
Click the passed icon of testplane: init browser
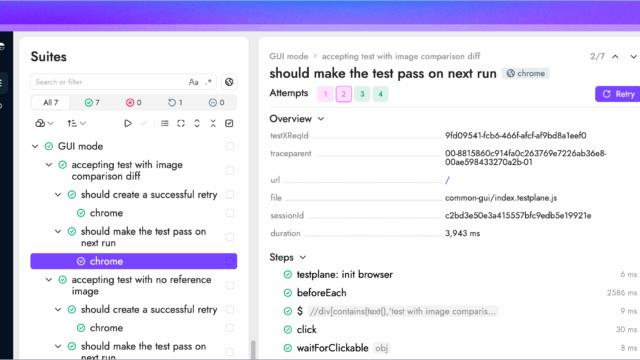point(288,275)
